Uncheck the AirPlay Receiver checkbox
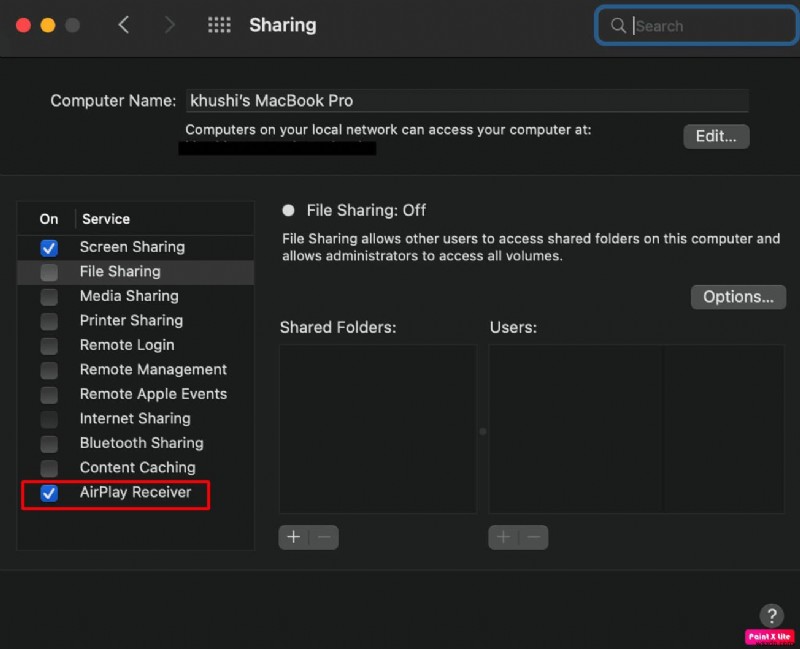This screenshot has height=649, width=800. 49,493
